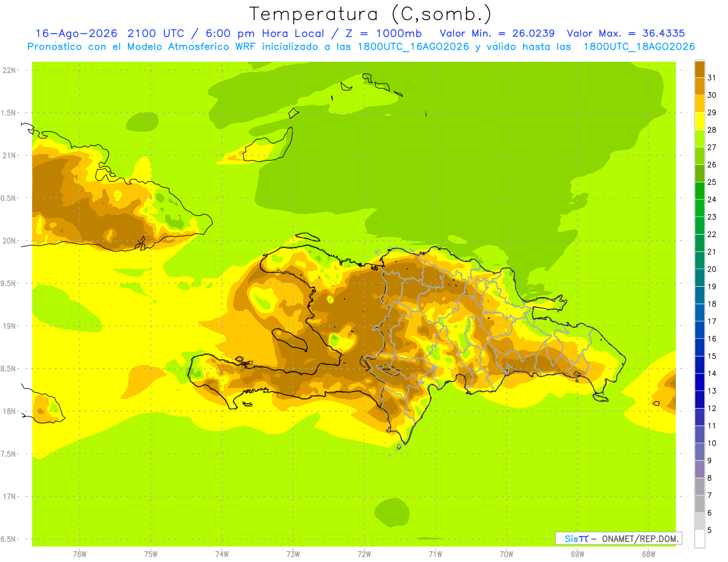Click the '73W' longitude label

click(293, 554)
